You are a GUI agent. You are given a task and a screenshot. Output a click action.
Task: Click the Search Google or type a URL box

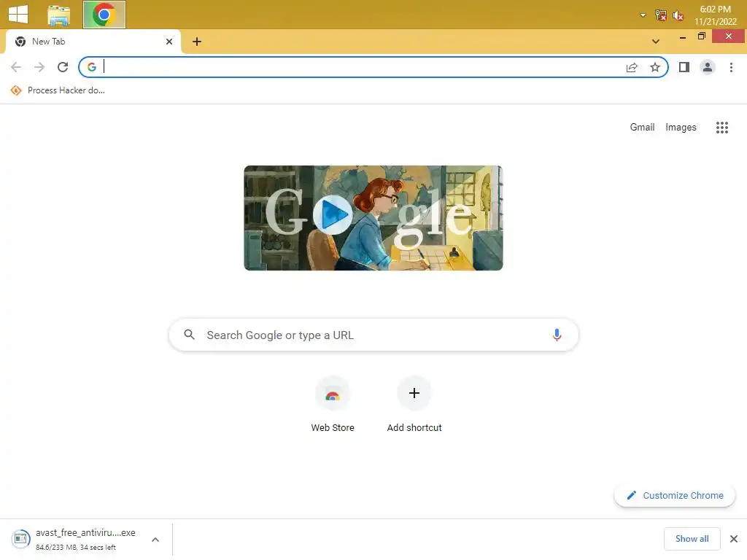pyautogui.click(x=373, y=335)
